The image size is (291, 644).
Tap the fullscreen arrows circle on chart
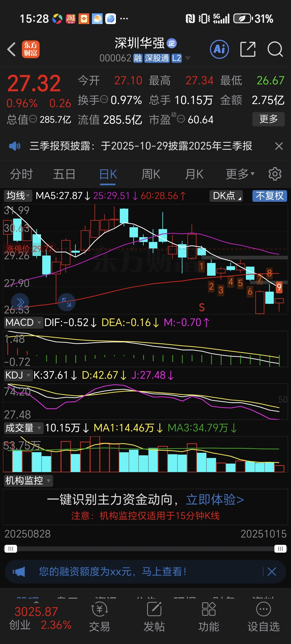click(66, 302)
